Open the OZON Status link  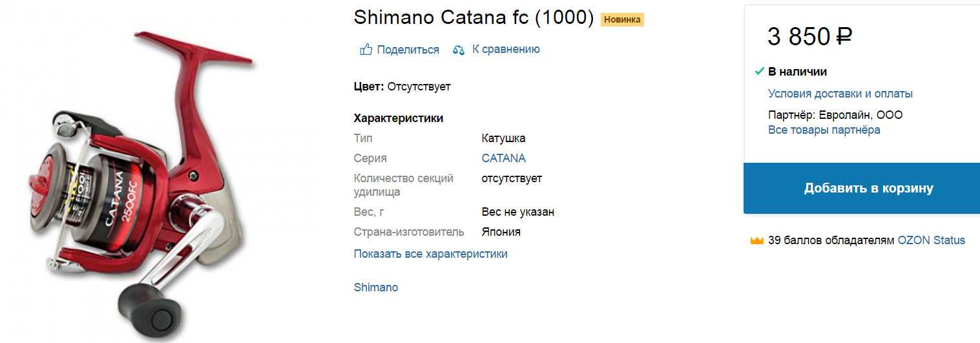[932, 240]
